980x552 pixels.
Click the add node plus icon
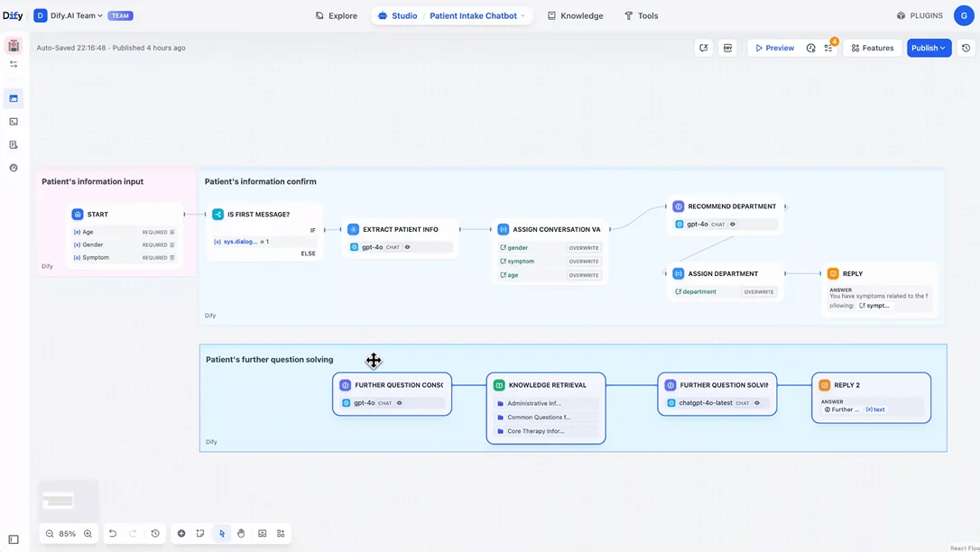point(181,534)
